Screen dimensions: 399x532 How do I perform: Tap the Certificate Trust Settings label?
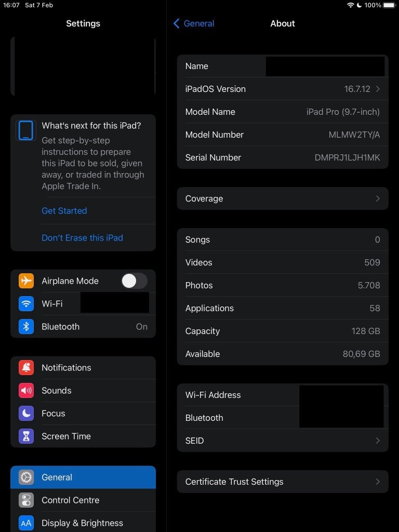tap(234, 482)
